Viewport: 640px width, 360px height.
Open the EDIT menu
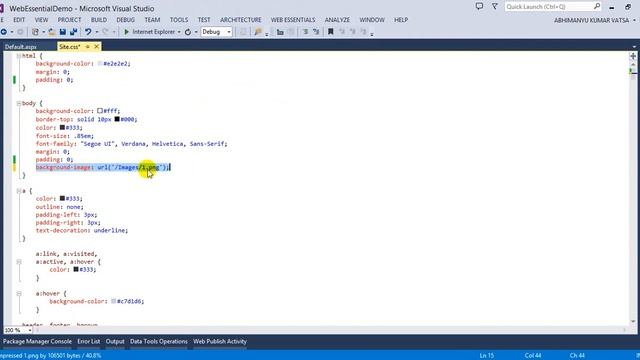pos(19,20)
